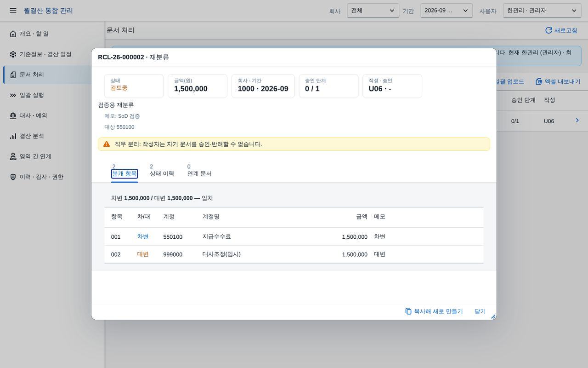Viewport: 588px width, 368px height.
Task: Switch to the 상태 이력 tab
Action: tap(162, 173)
